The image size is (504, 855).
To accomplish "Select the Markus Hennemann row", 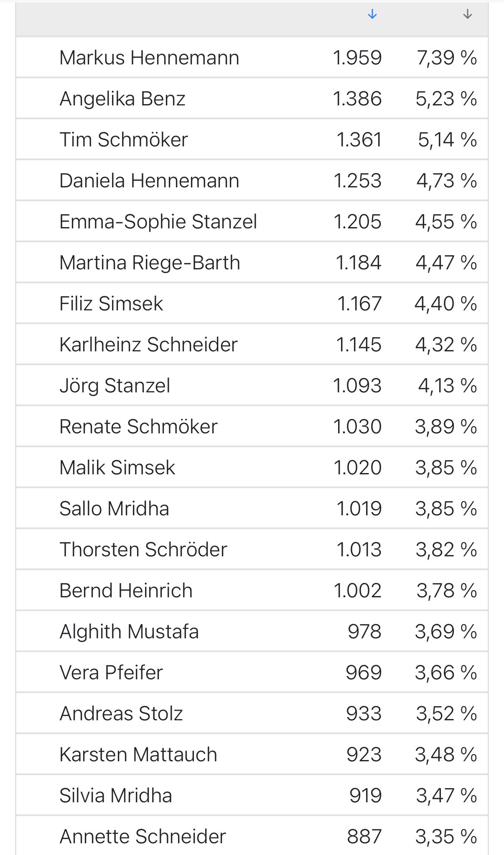I will click(x=252, y=57).
